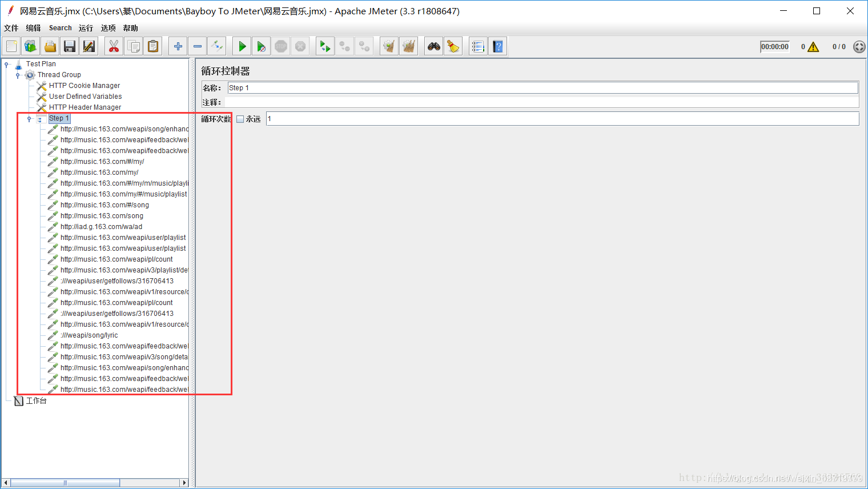This screenshot has width=868, height=489.
Task: Copy the selected element via toolbar
Action: pos(134,46)
